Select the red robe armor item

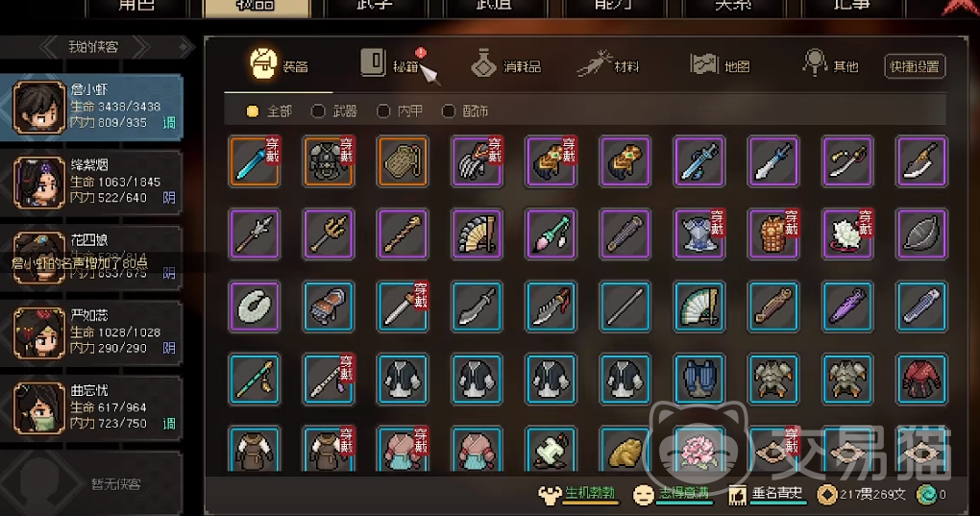click(921, 380)
